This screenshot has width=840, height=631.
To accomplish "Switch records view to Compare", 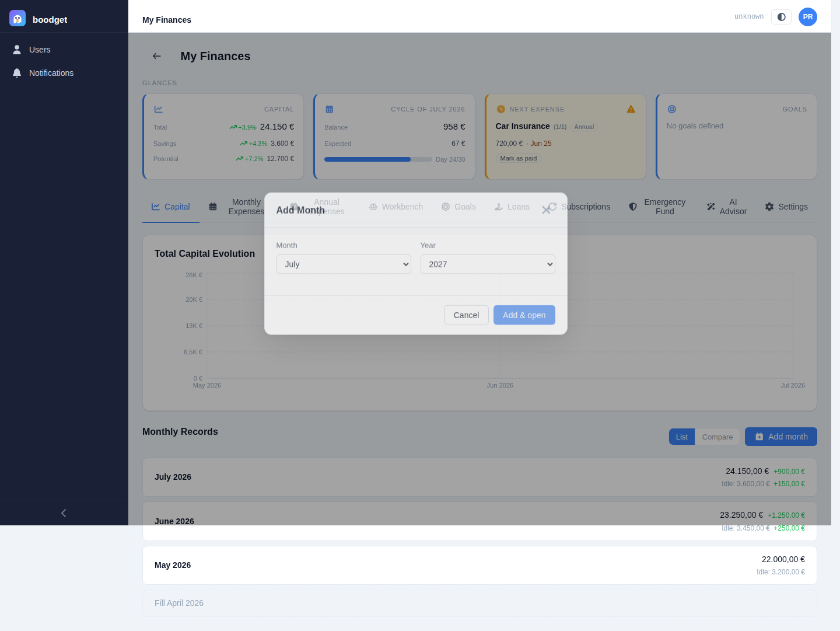I will [717, 437].
